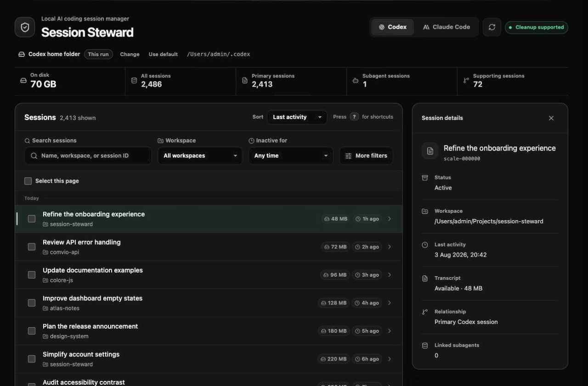Tick checkbox for Review API error handling
Viewport: 588px width, 386px height.
tap(32, 247)
